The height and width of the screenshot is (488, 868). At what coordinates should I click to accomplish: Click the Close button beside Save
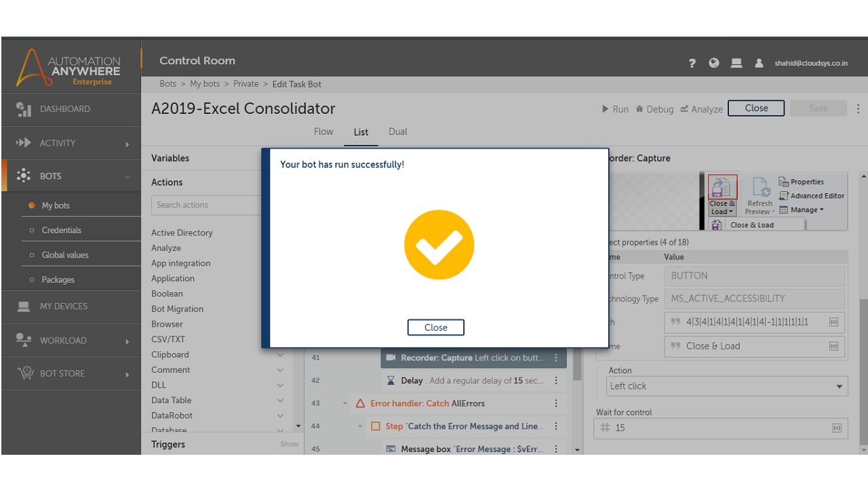756,108
